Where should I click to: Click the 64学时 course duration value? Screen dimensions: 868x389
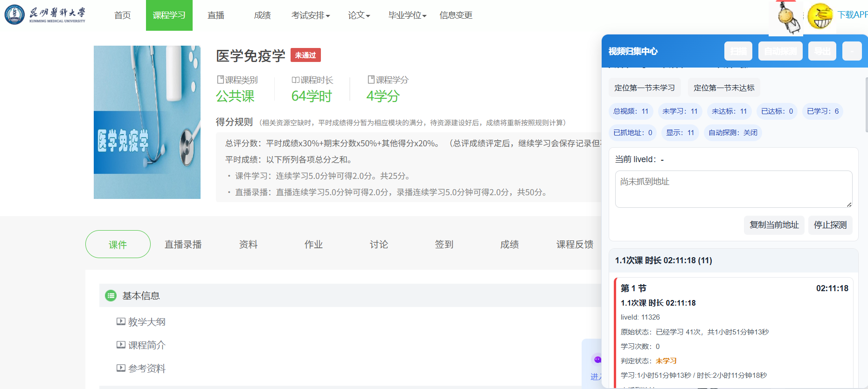(x=312, y=96)
